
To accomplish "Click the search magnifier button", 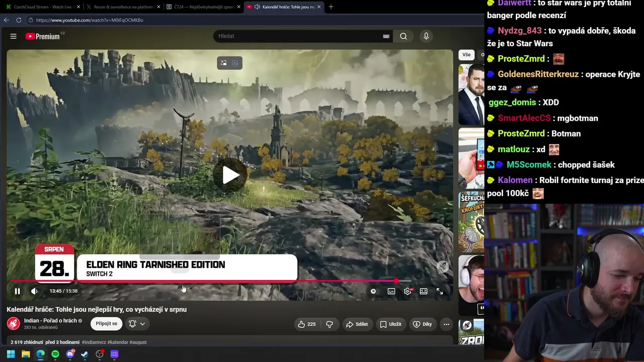I will [404, 36].
